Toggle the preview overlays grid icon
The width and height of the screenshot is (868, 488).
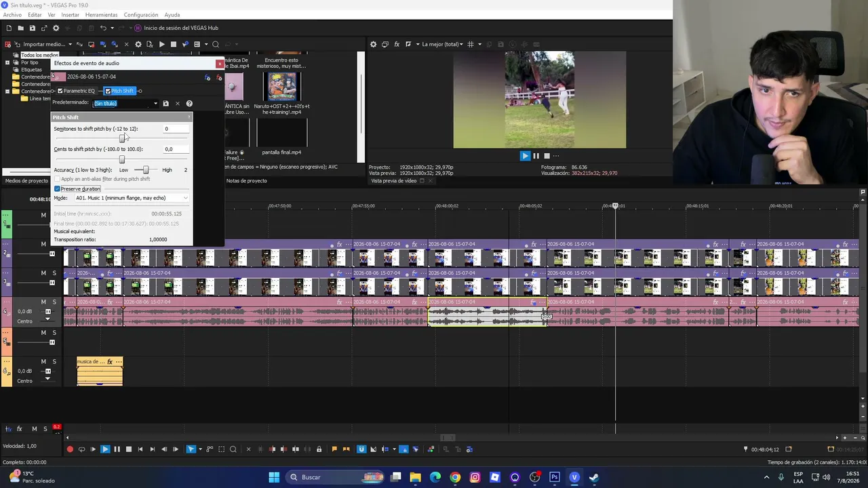point(471,44)
